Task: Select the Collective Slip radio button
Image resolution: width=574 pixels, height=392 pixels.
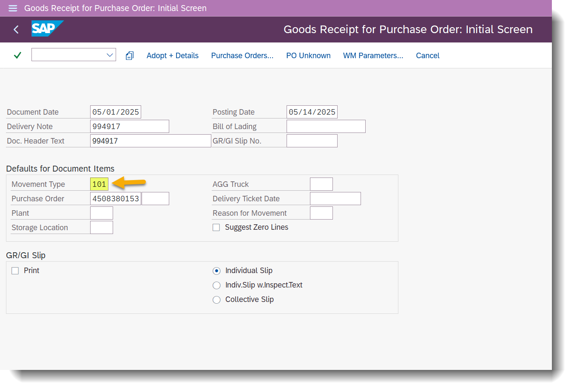Action: coord(216,299)
